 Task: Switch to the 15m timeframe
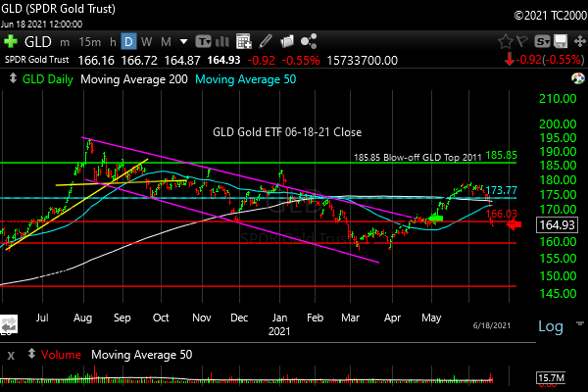click(x=89, y=42)
